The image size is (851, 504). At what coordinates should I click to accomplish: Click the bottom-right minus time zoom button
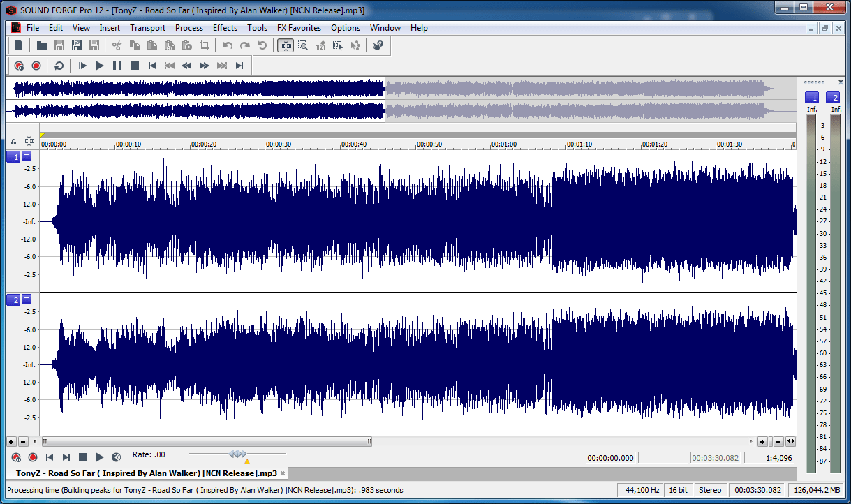(778, 442)
